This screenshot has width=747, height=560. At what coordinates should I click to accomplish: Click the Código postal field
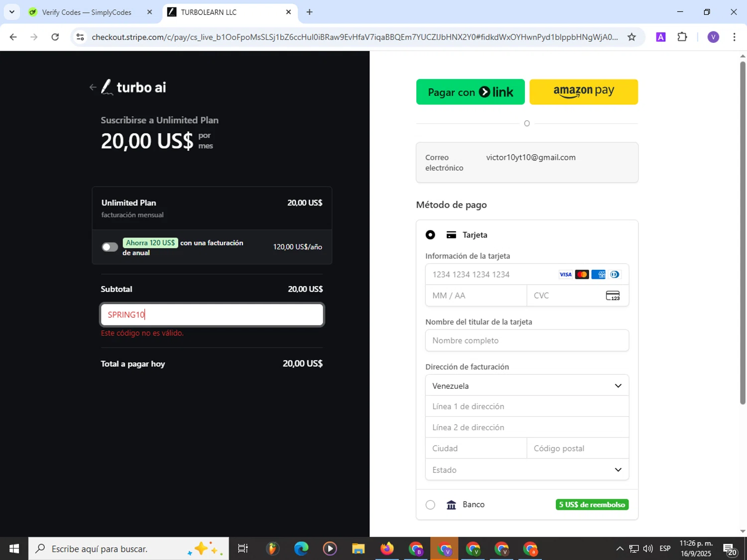click(578, 448)
